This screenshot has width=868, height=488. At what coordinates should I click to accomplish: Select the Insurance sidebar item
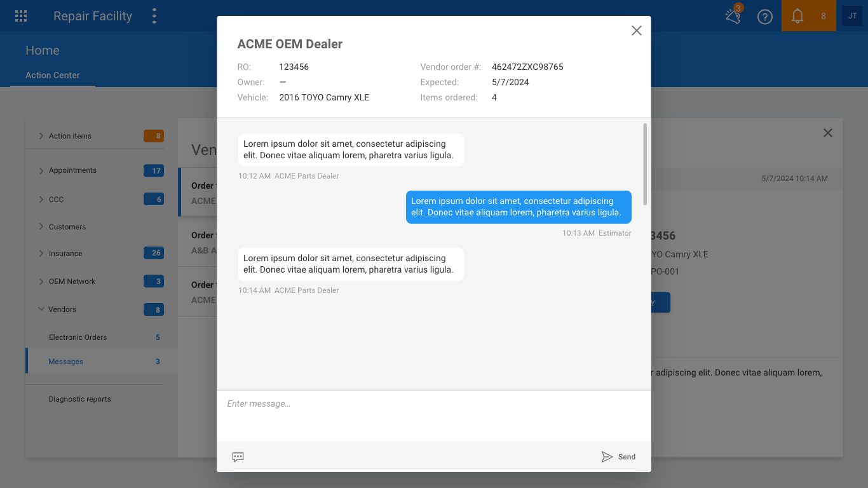[65, 254]
